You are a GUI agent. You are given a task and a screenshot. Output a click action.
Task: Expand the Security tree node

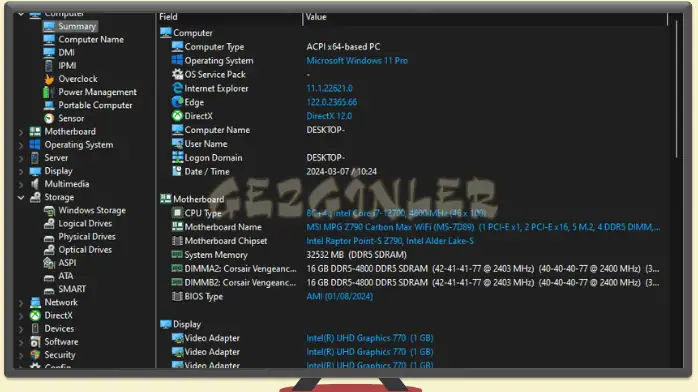(x=20, y=355)
